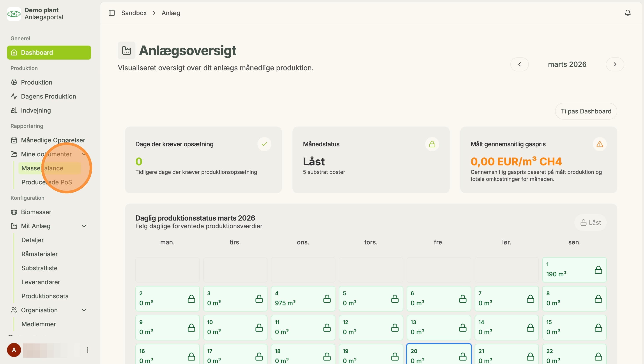644x364 pixels.
Task: Click the Biomasser scale icon
Action: point(14,212)
